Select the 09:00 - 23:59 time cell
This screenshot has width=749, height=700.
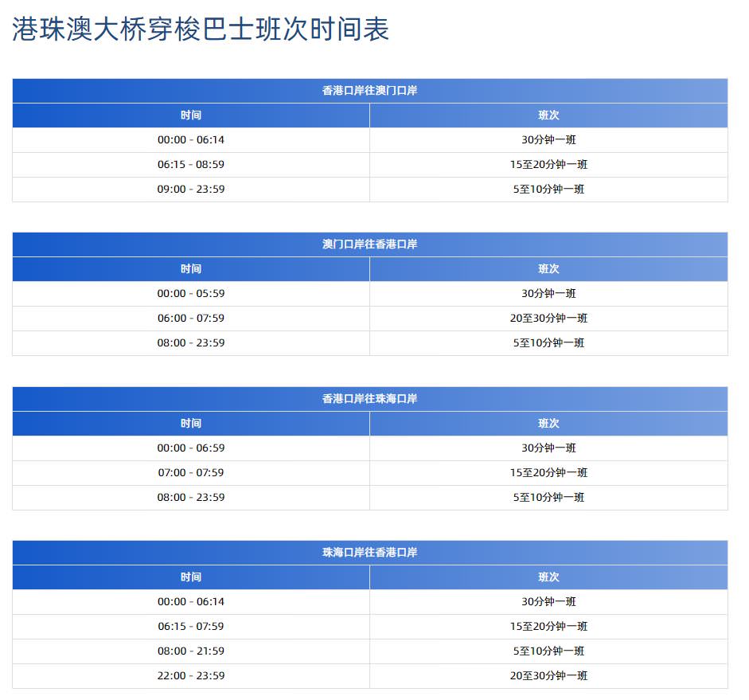tap(191, 190)
